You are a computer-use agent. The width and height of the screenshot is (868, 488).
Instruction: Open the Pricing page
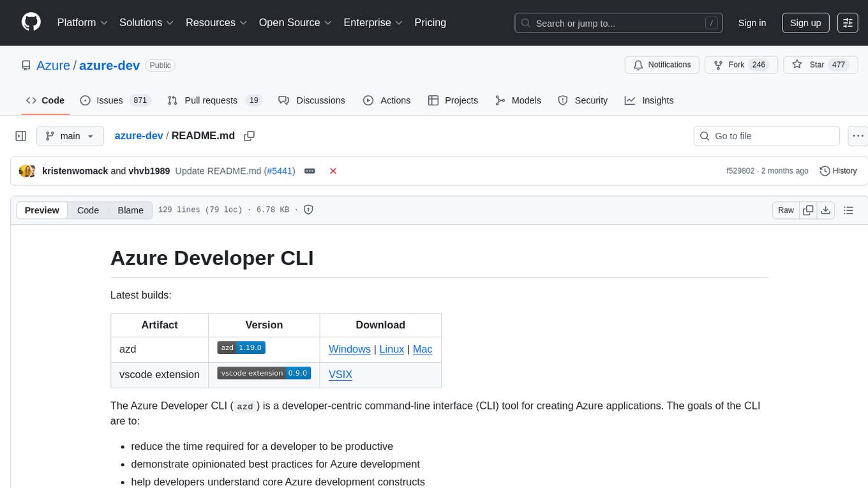(430, 22)
